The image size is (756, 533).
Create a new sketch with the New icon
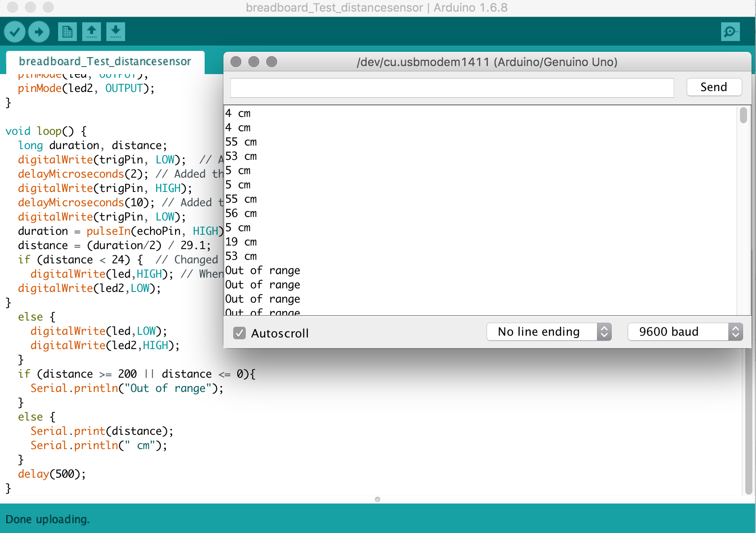67,32
